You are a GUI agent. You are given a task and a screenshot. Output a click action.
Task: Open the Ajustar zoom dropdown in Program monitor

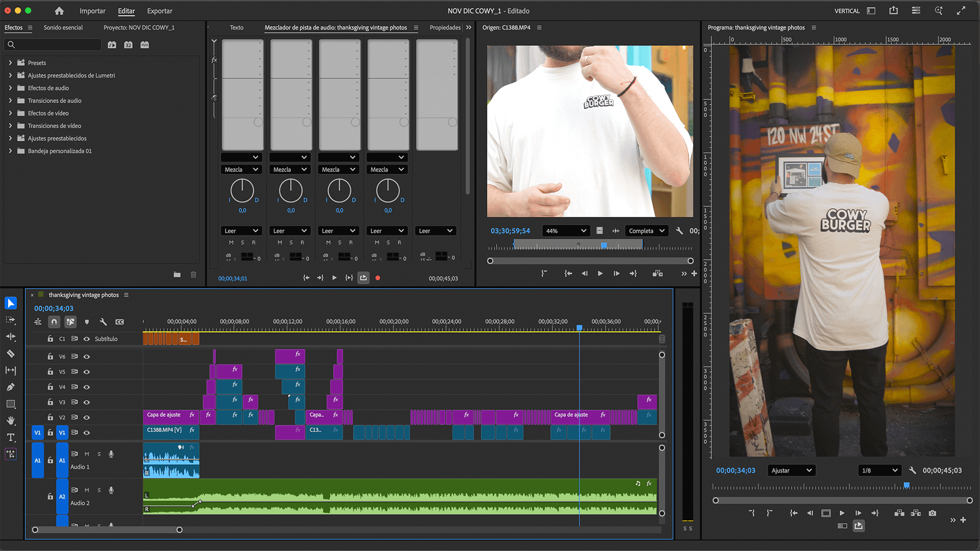pos(791,470)
